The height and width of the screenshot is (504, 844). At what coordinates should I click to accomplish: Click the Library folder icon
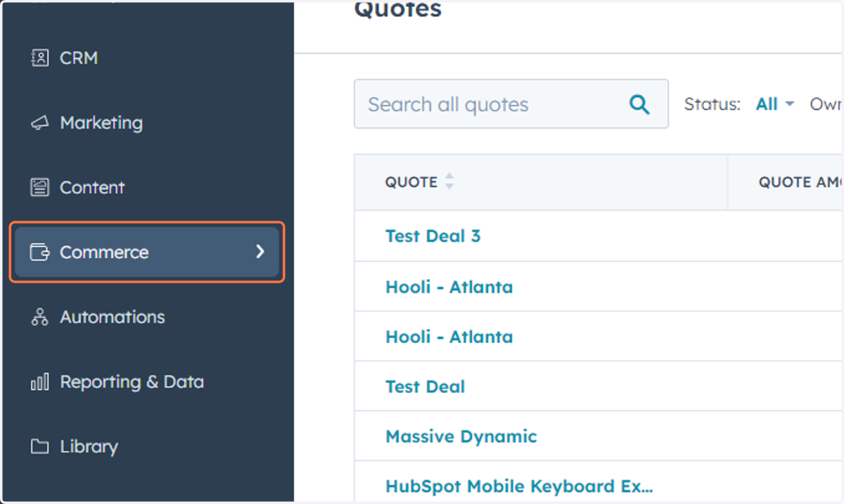click(40, 446)
